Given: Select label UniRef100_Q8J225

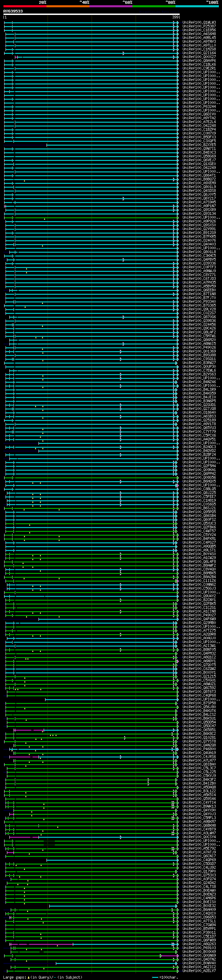Looking at the screenshot, I should [x=199, y=493].
